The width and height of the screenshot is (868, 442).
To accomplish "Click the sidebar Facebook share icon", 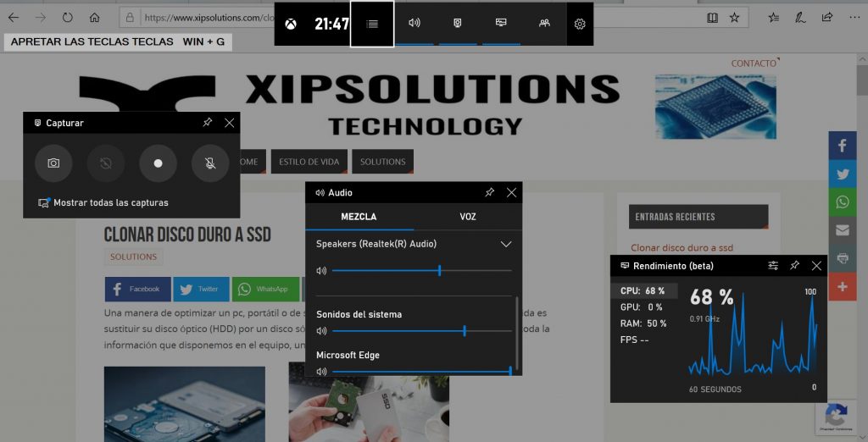I will (842, 146).
